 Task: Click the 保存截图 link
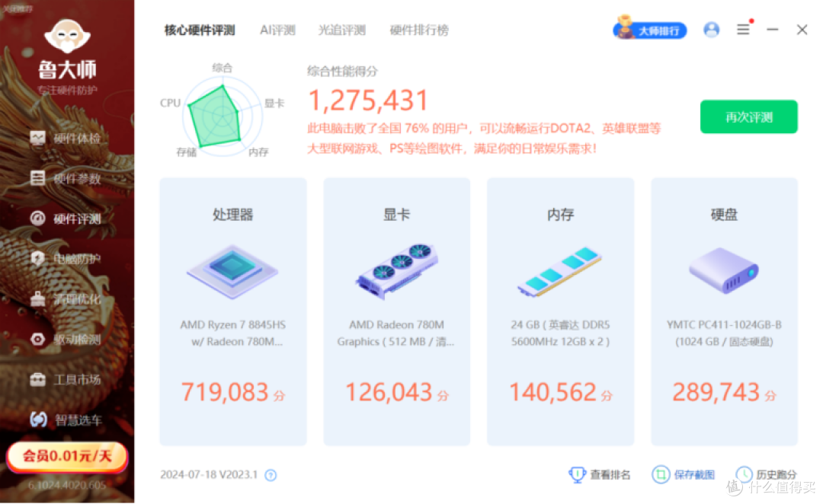click(x=694, y=474)
